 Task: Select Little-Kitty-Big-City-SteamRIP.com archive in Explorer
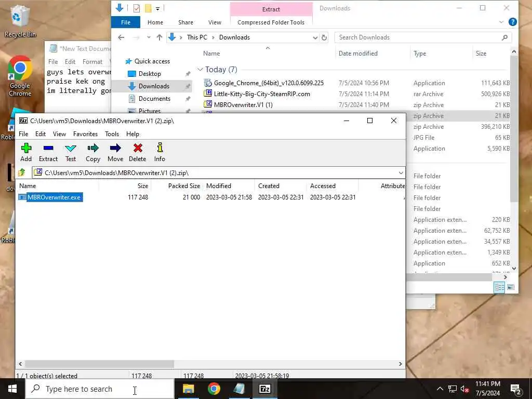click(262, 94)
